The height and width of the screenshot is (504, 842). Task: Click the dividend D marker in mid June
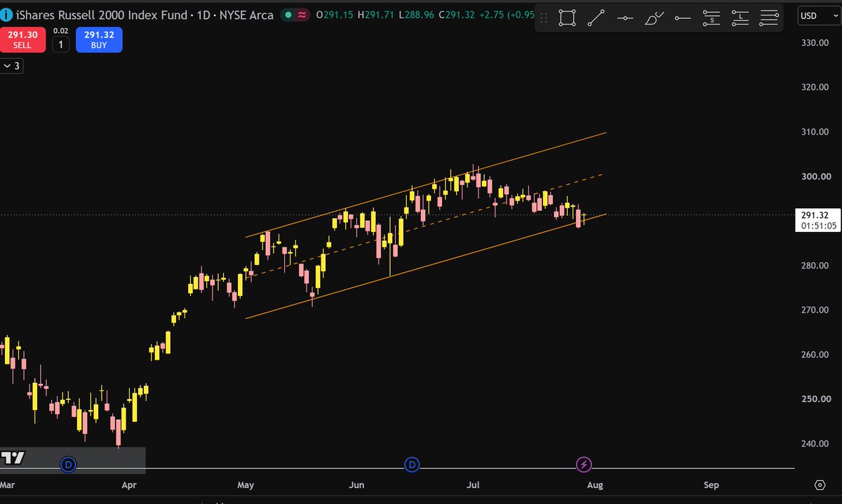pos(412,464)
